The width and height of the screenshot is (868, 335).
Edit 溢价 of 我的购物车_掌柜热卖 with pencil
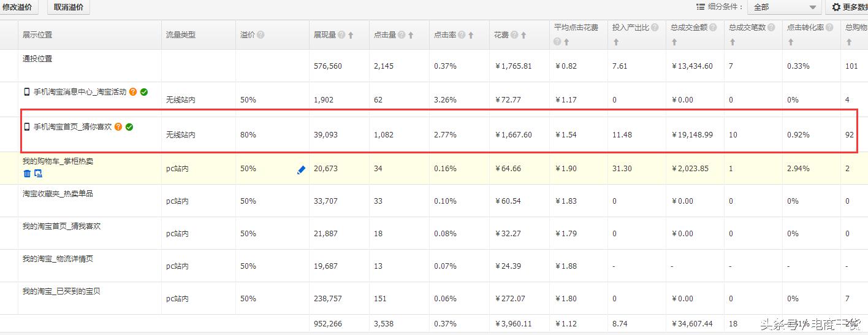pyautogui.click(x=301, y=170)
